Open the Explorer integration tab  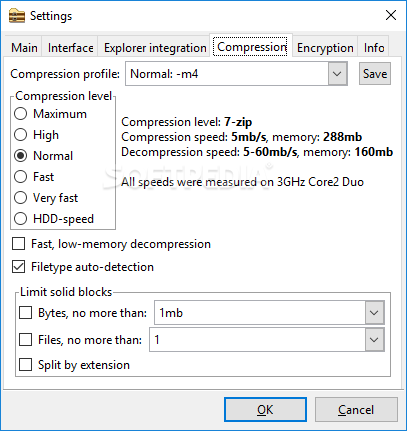[x=155, y=48]
